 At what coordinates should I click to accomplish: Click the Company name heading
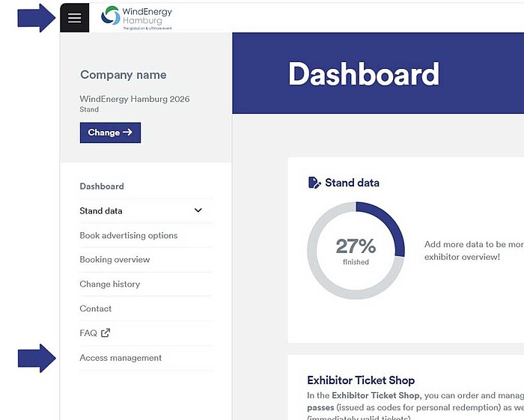tap(124, 75)
